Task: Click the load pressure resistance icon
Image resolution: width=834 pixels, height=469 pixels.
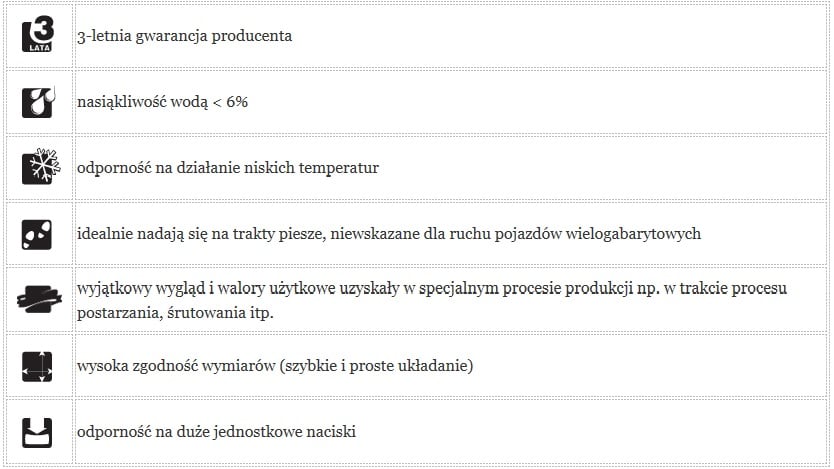Action: tap(37, 432)
